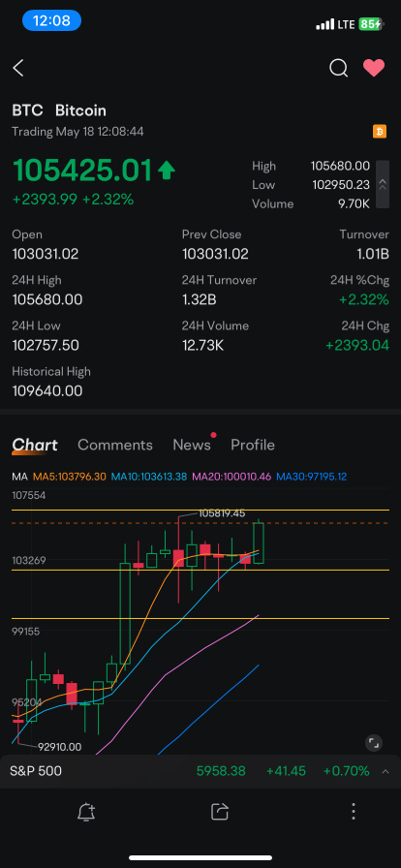Screen dimensions: 401x868
Task: Tap the Open value 103031.02
Action: [46, 254]
